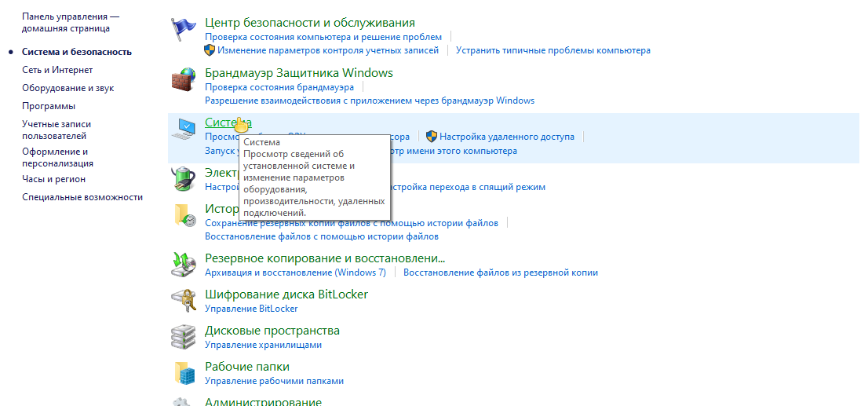Open Проверка состояния компьютера и решение проблем

[x=323, y=37]
